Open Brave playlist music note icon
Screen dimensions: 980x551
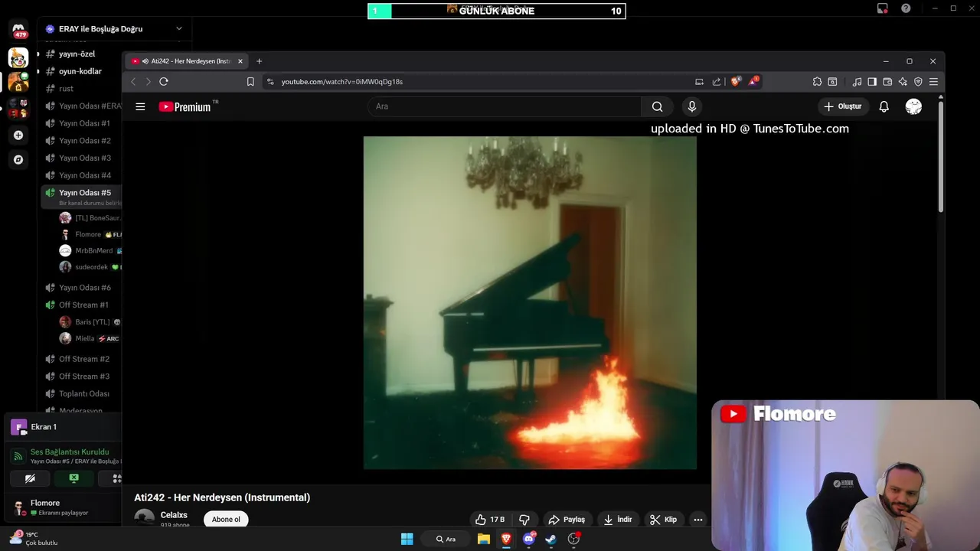(857, 81)
